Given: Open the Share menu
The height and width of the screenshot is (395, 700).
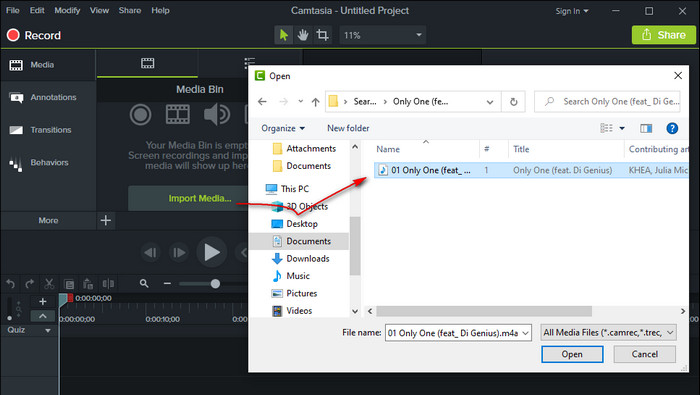Looking at the screenshot, I should (x=130, y=10).
